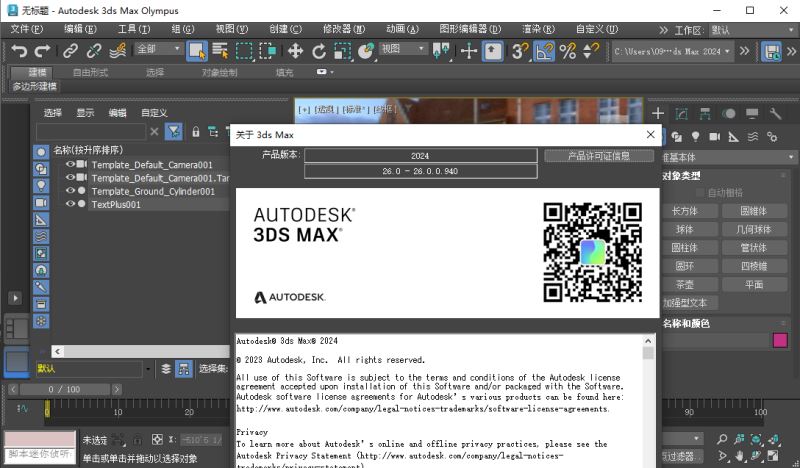The image size is (800, 468).
Task: Switch to the Freeform ribbon tab
Action: (90, 72)
